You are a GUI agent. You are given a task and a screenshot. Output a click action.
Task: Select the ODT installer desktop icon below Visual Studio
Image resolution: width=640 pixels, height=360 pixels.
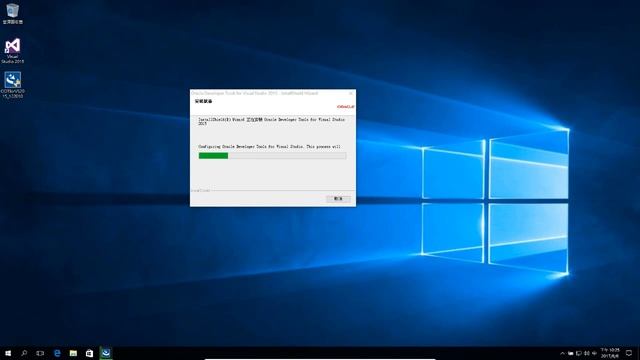pos(12,85)
